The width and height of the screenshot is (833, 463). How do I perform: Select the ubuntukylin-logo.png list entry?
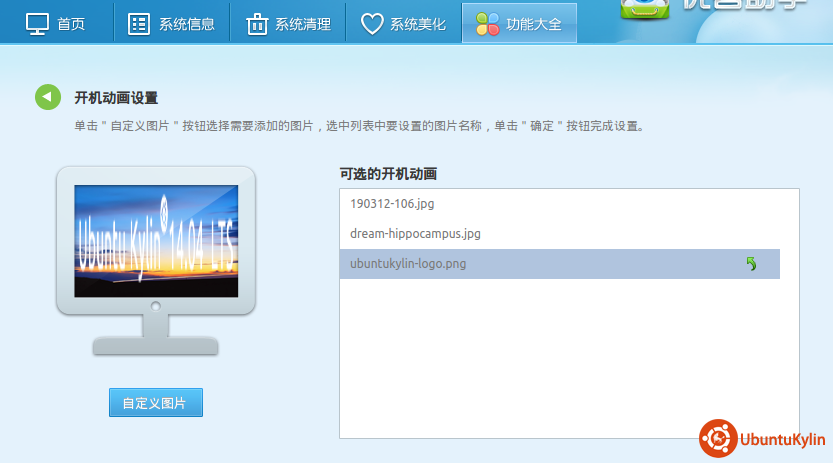(408, 264)
